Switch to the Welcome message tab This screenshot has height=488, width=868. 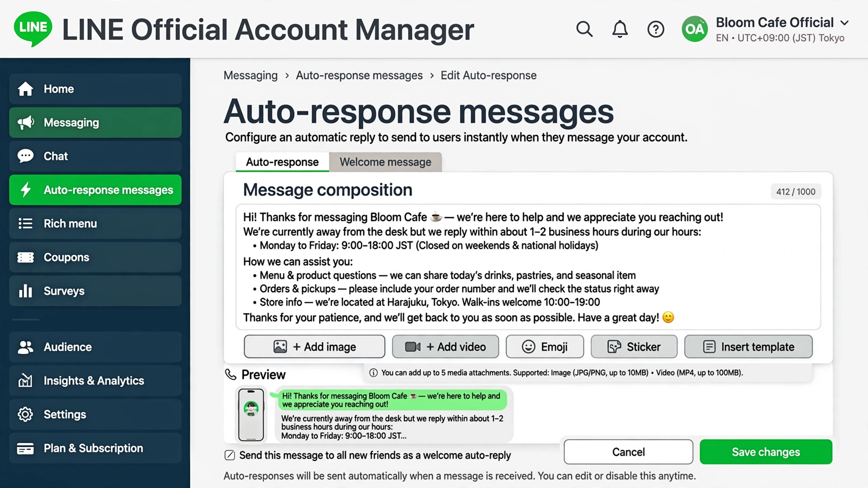point(386,162)
